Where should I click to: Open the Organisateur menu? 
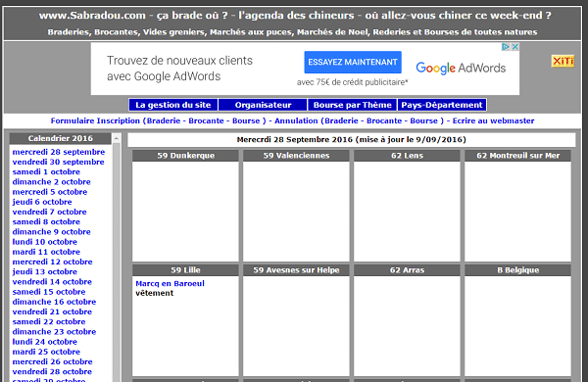point(263,105)
